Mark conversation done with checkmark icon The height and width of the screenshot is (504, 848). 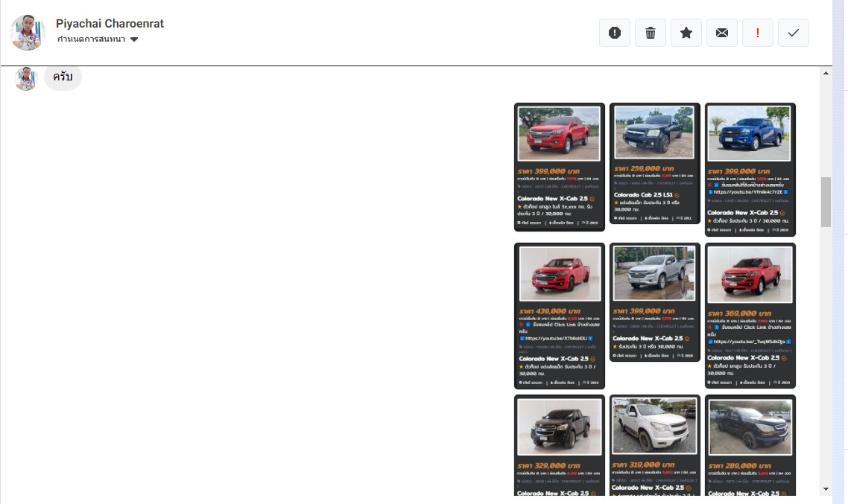tap(794, 33)
